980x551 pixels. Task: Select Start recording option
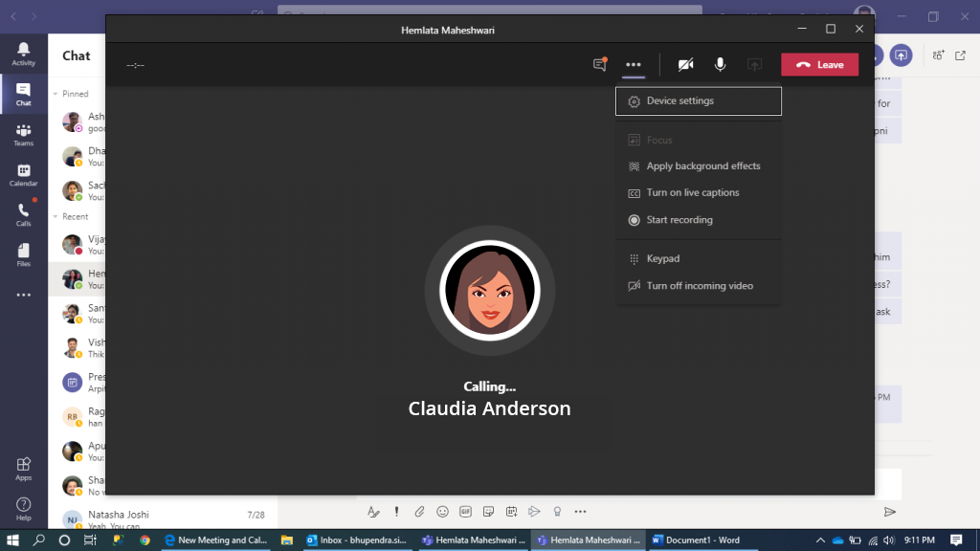click(x=679, y=220)
